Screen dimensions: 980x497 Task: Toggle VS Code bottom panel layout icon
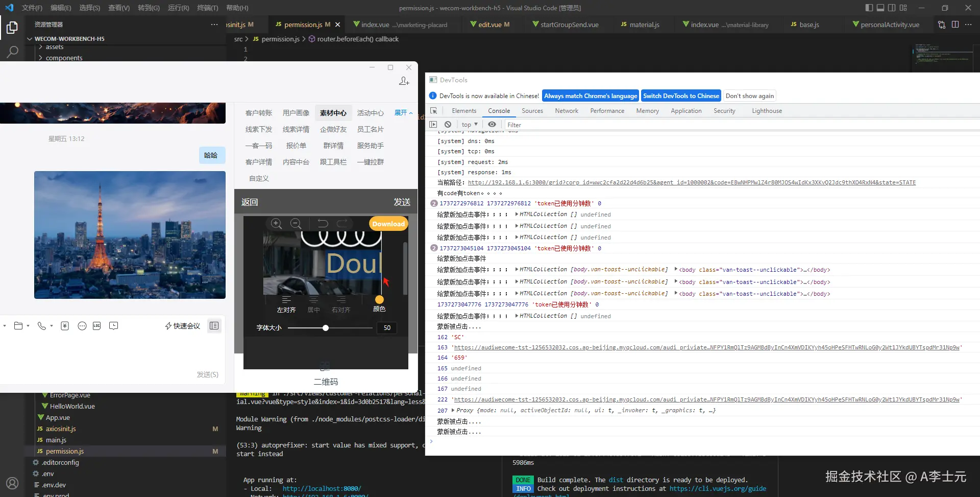point(880,8)
